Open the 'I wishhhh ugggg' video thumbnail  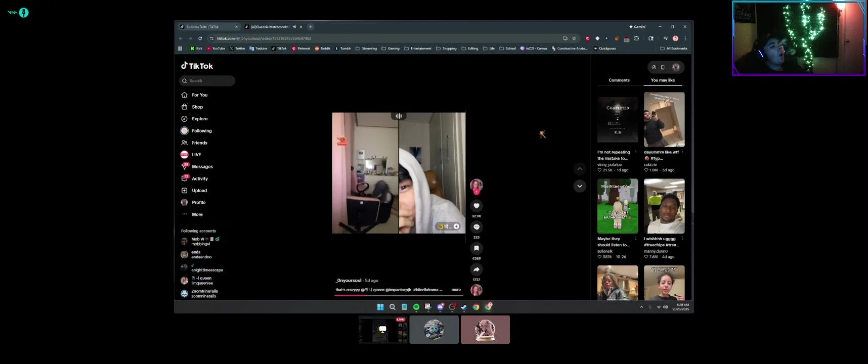click(664, 206)
